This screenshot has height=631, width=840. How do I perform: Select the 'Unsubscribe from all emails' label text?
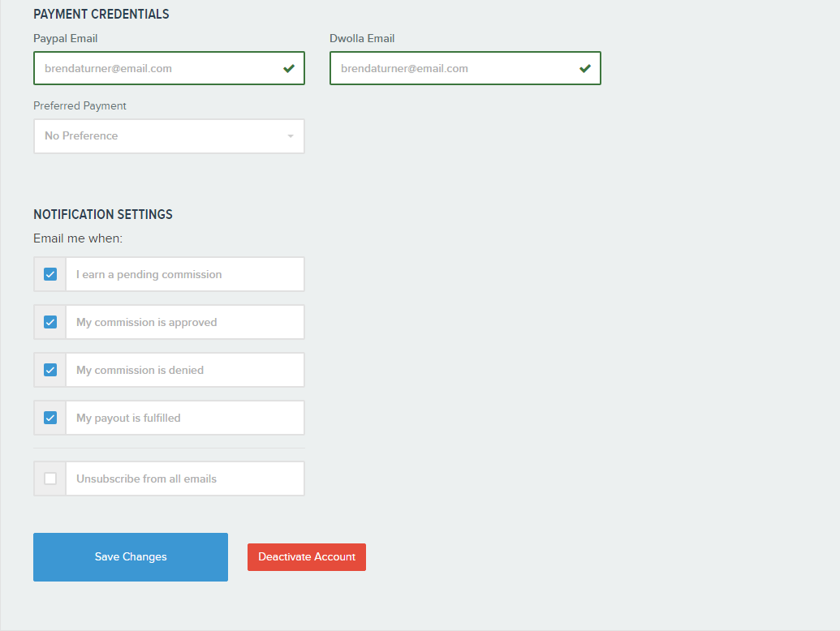[146, 479]
